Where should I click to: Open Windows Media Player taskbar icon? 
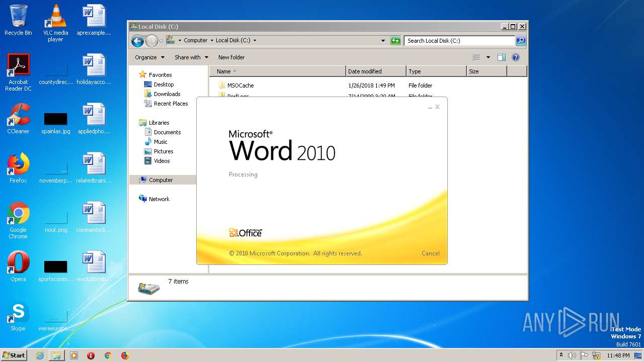click(74, 355)
